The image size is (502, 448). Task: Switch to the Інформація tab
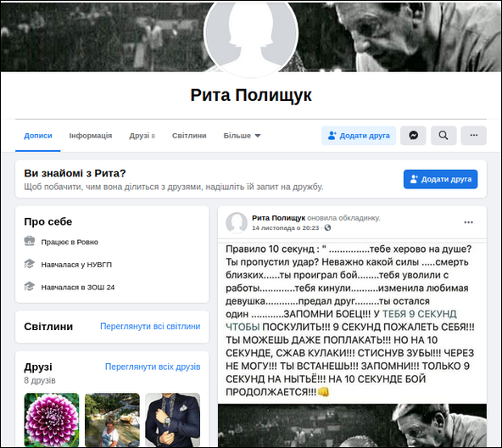pyautogui.click(x=91, y=136)
